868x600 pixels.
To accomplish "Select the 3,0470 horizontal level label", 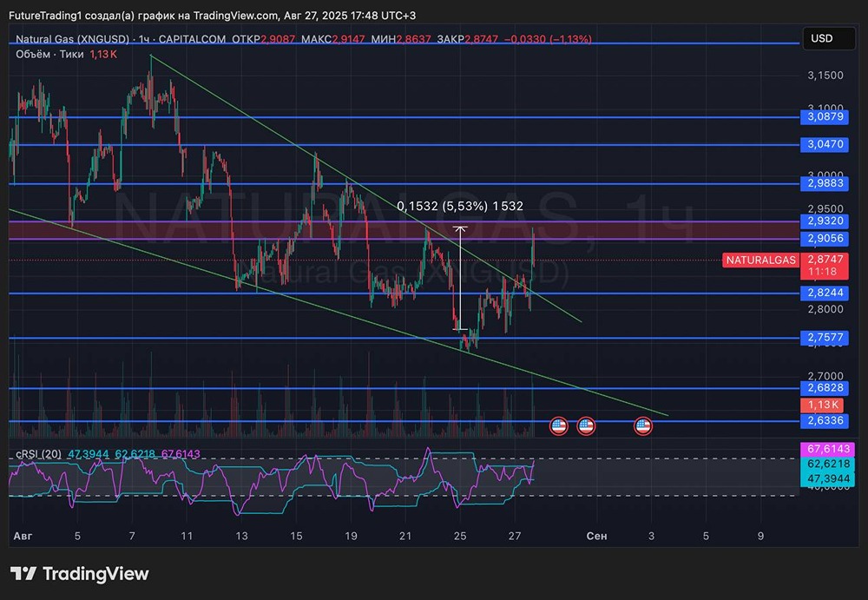I will (825, 145).
